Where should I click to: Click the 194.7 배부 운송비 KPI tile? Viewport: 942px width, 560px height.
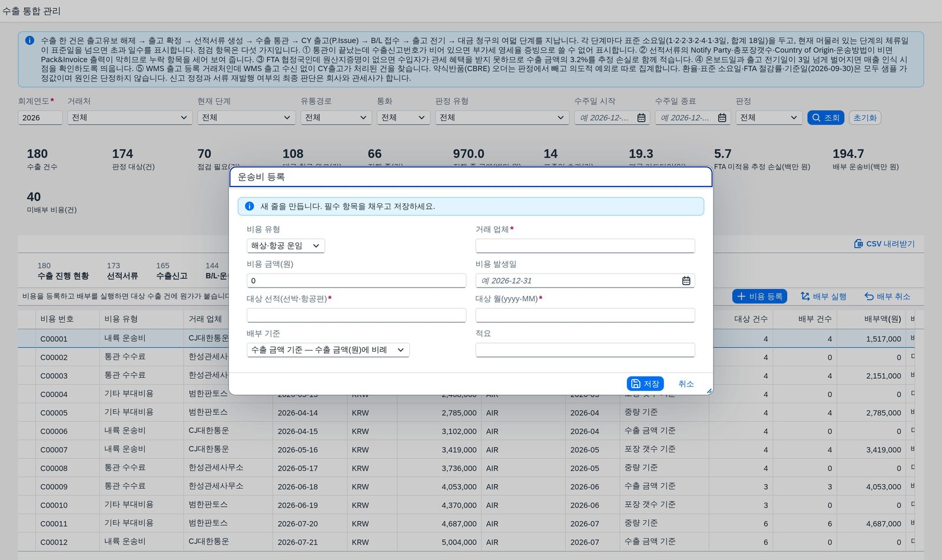coord(865,159)
